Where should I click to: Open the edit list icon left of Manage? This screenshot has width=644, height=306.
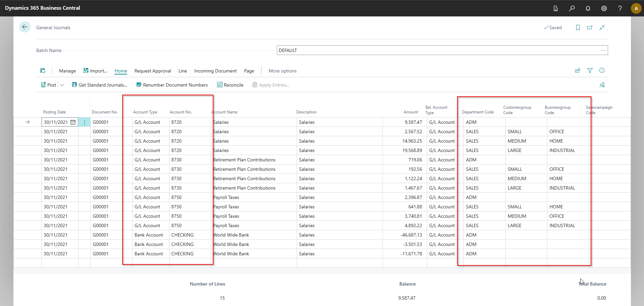[x=43, y=70]
